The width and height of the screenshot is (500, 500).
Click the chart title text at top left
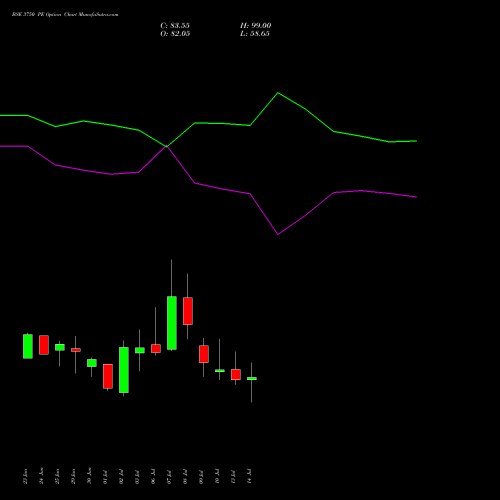click(x=65, y=15)
